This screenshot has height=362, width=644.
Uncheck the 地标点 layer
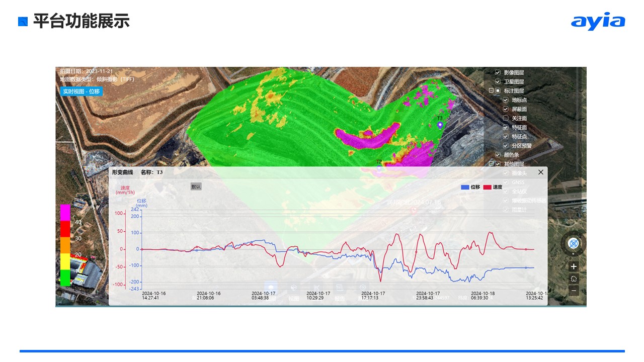[x=506, y=100]
